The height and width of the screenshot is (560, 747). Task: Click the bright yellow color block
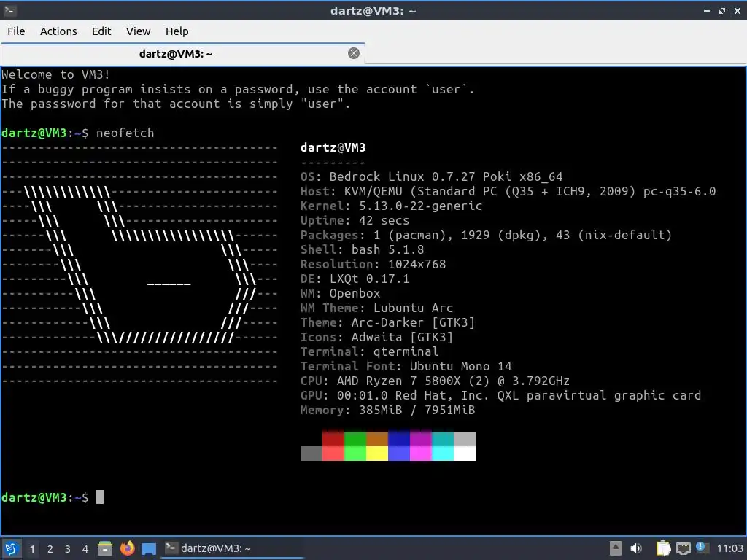coord(377,454)
